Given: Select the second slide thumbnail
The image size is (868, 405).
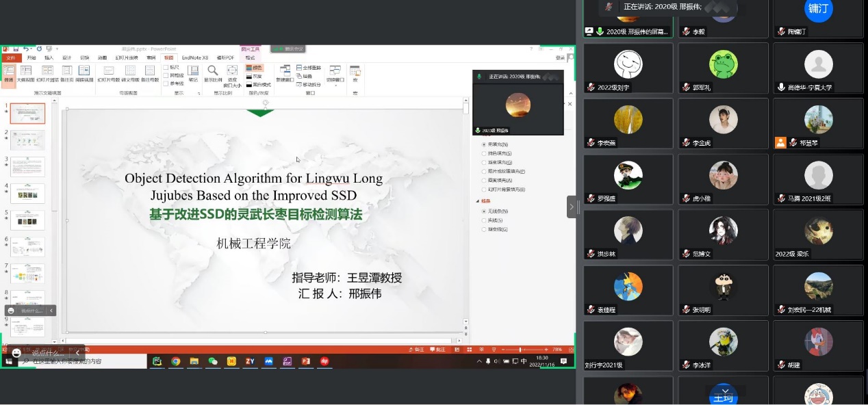Looking at the screenshot, I should tap(27, 140).
